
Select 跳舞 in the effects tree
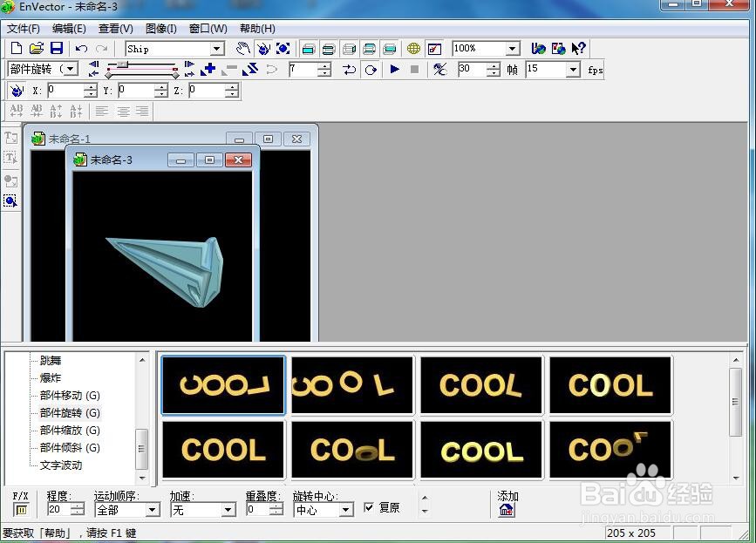51,360
